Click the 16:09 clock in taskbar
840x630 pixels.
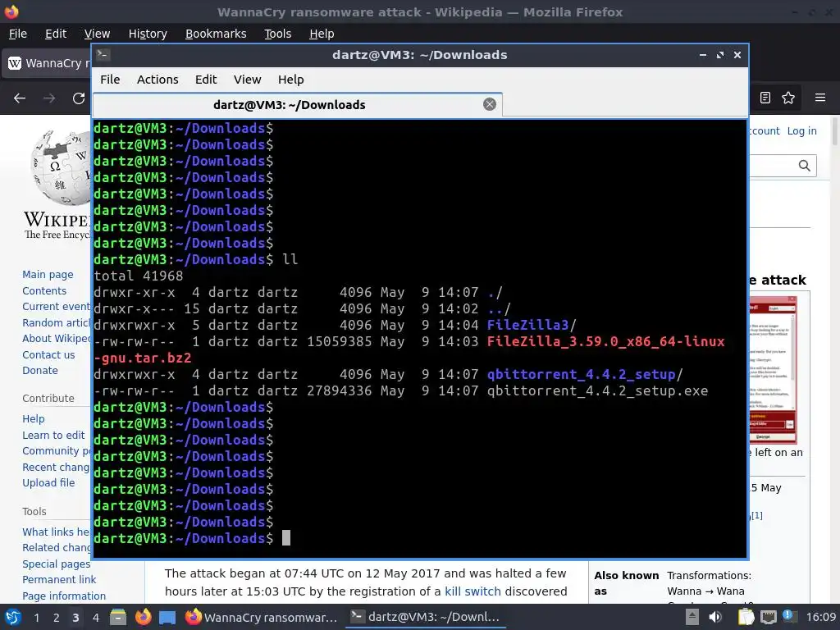pos(821,617)
